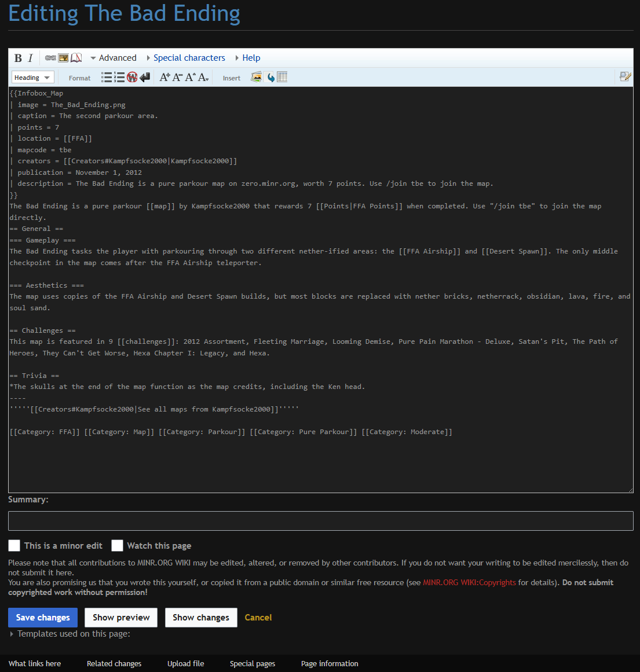
Task: Open the Heading level dropdown
Action: tap(32, 78)
